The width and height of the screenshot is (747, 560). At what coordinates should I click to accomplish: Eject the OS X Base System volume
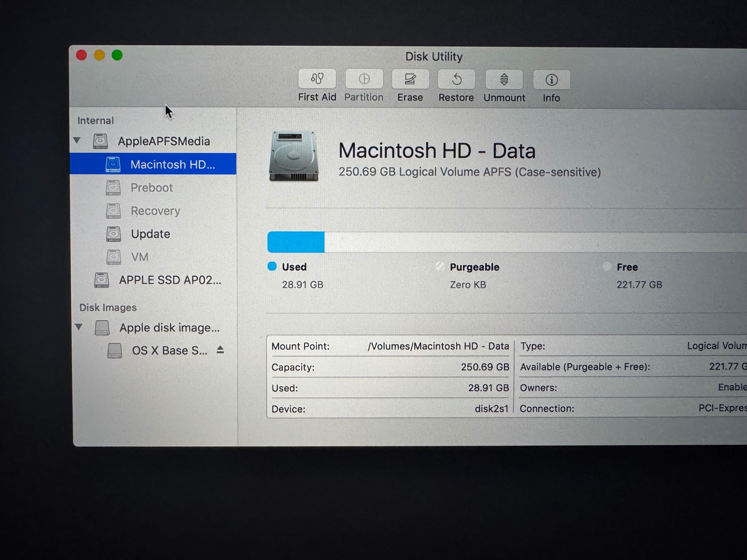pos(220,350)
